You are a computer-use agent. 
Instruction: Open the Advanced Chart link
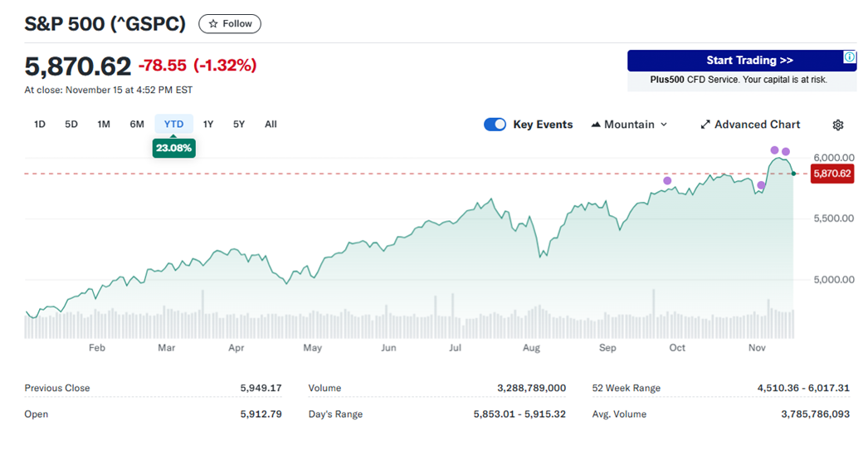750,124
